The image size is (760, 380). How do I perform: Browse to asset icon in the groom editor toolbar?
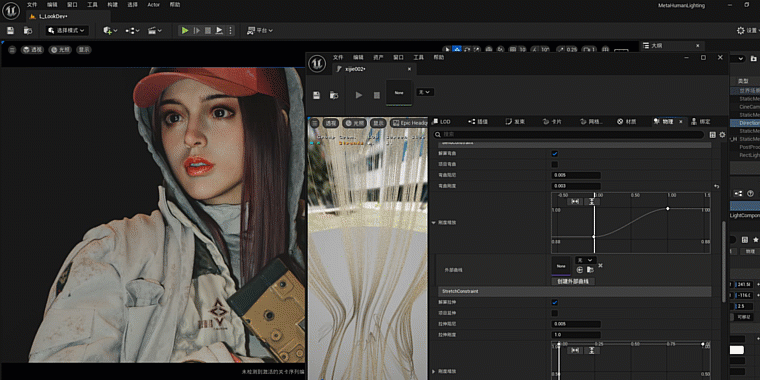pos(333,95)
